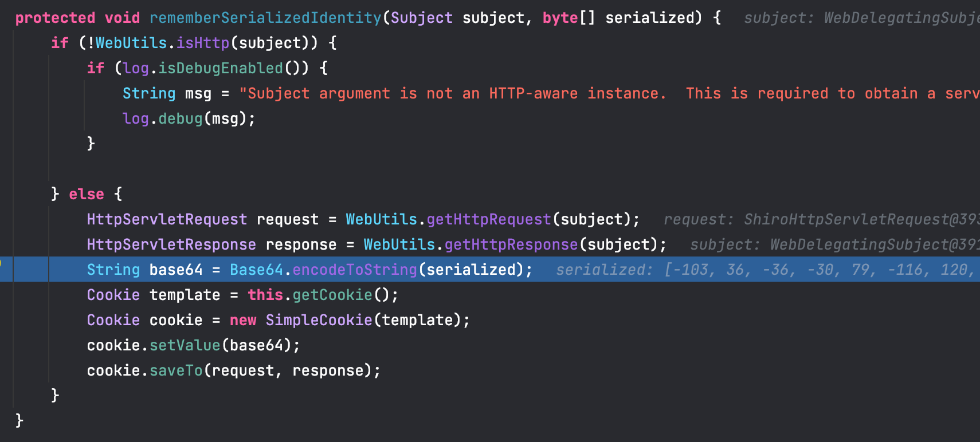Click the getCookie method call
This screenshot has width=980, height=442.
click(332, 295)
